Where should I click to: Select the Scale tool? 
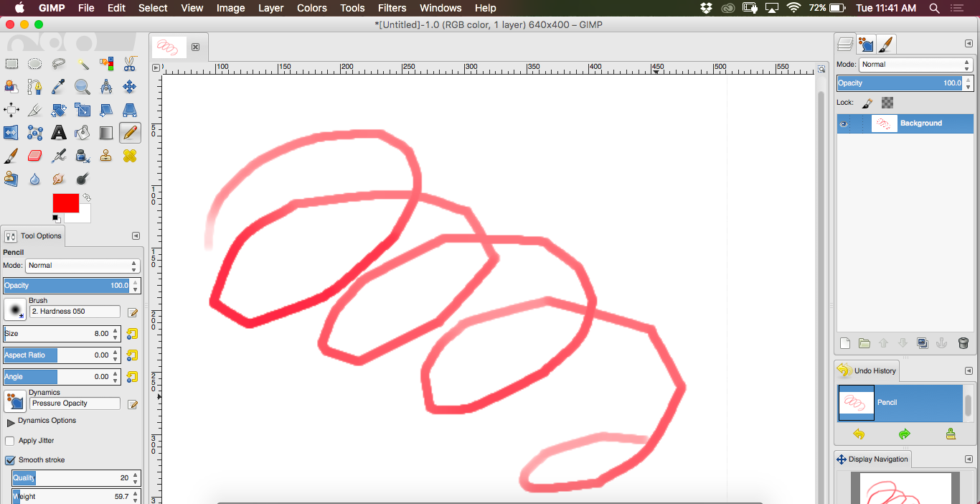[x=83, y=110]
